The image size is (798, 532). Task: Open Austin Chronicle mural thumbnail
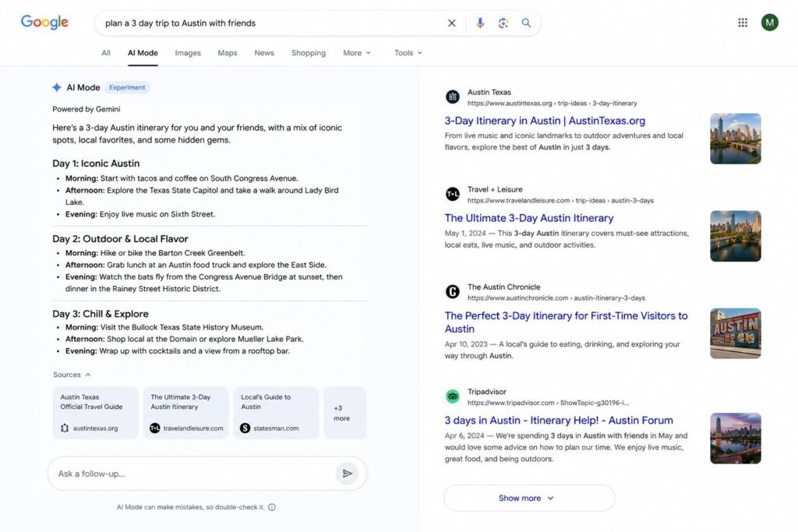point(736,333)
